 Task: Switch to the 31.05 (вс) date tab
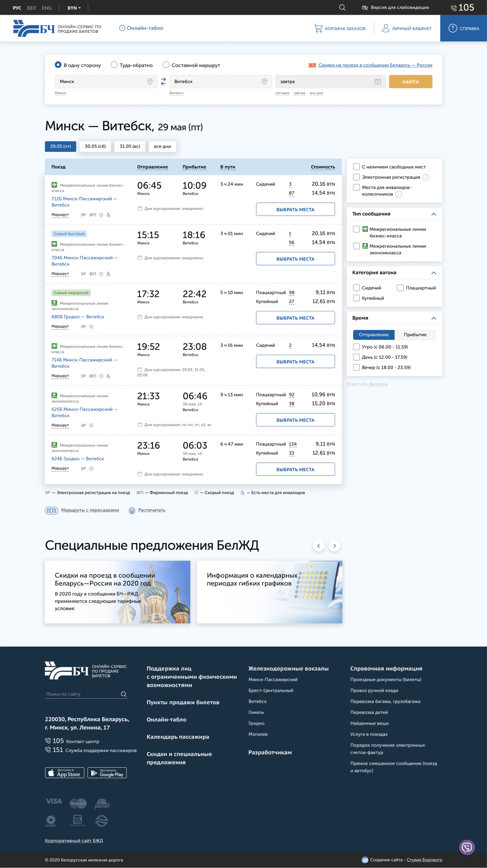130,146
